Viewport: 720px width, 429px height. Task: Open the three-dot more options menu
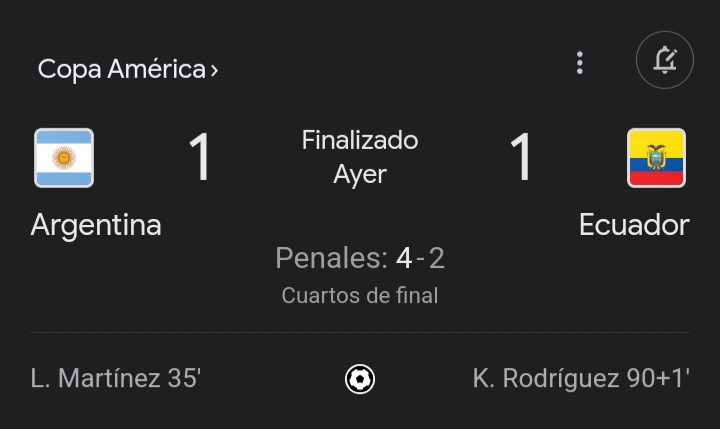click(x=579, y=63)
